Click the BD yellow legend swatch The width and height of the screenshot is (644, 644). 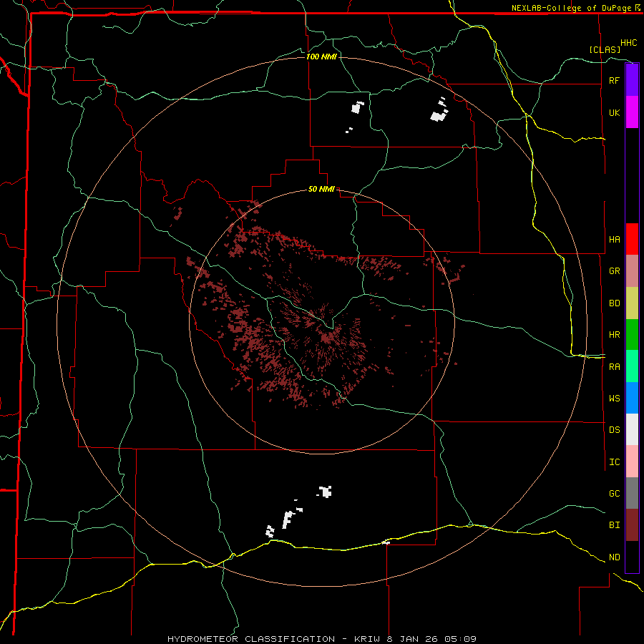(632, 303)
